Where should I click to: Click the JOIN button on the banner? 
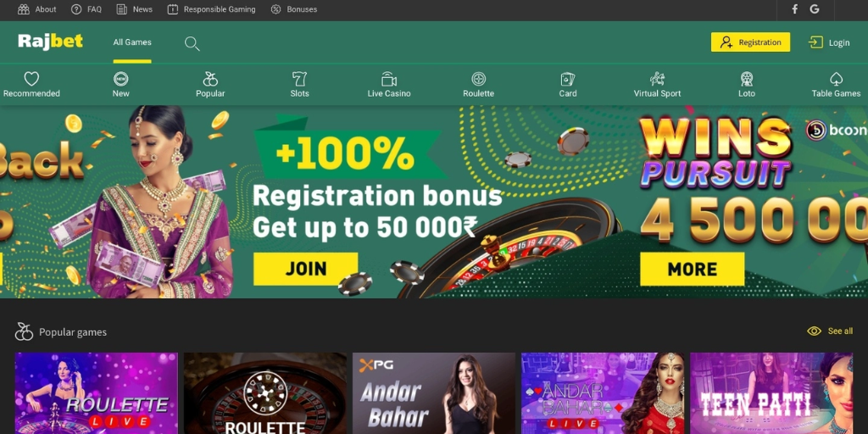pyautogui.click(x=305, y=269)
